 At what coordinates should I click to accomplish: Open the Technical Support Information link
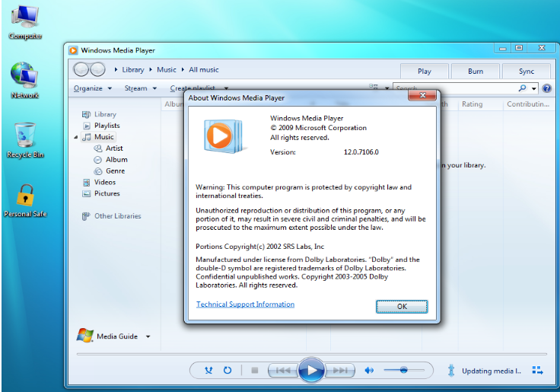245,304
